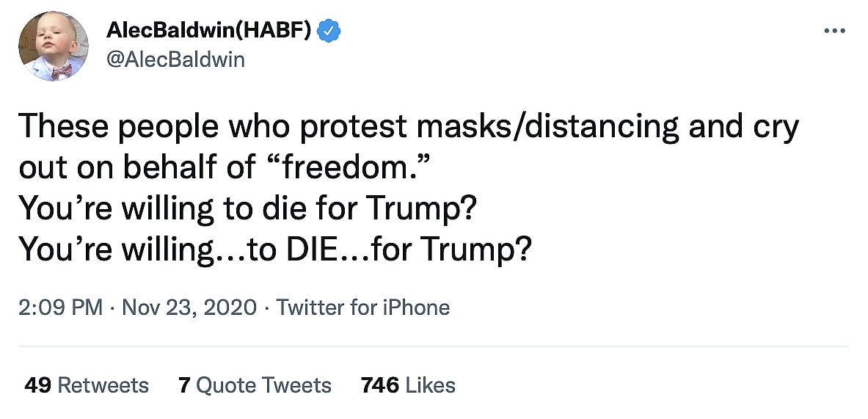This screenshot has height=419, width=868.
Task: Click the 2:09 PM timestamp
Action: 60,307
